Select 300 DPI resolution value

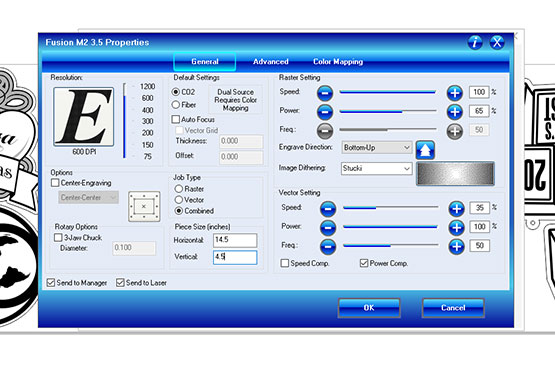[148, 121]
